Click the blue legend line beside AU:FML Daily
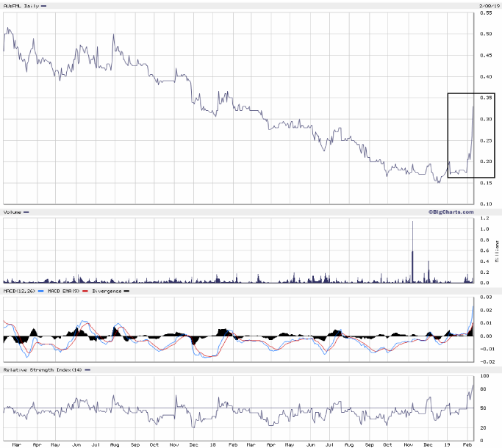The height and width of the screenshot is (448, 502). [45, 5]
